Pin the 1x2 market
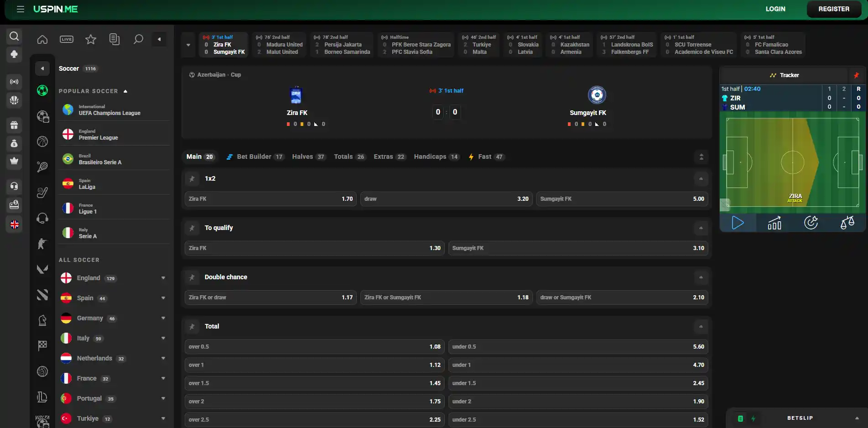This screenshot has width=868, height=428. 192,179
